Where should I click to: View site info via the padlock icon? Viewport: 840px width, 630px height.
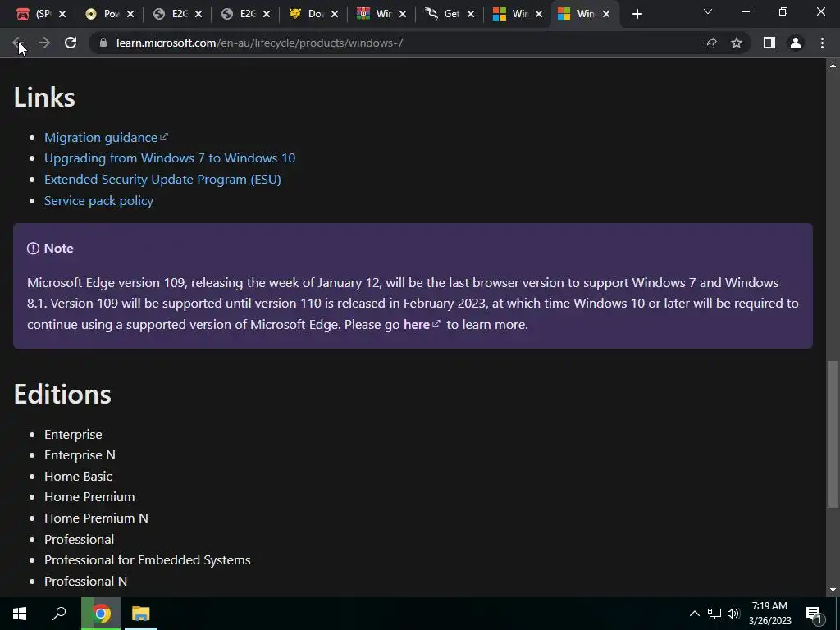click(x=103, y=43)
